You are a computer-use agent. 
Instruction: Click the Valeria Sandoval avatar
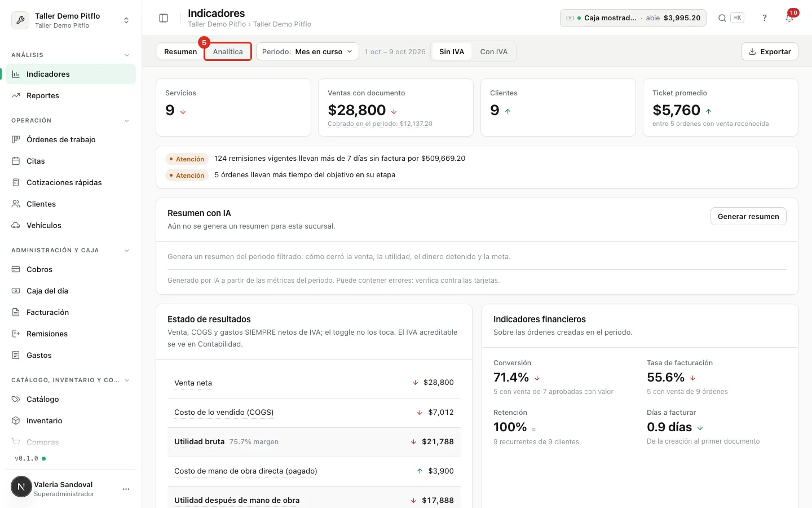pos(21,487)
